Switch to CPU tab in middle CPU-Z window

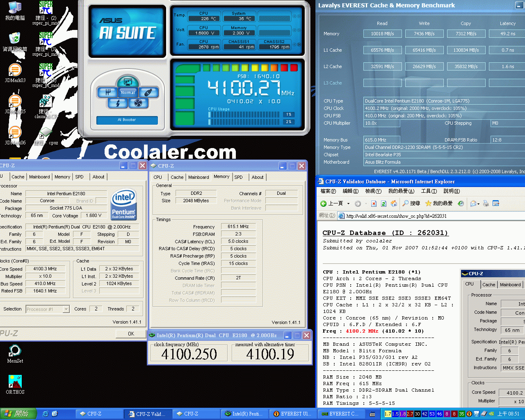[x=158, y=177]
